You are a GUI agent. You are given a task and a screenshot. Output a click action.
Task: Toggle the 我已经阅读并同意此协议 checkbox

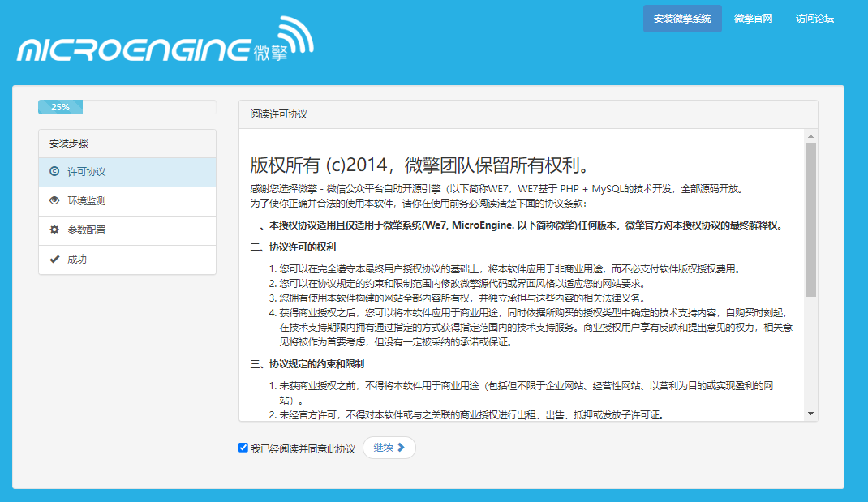(x=243, y=448)
